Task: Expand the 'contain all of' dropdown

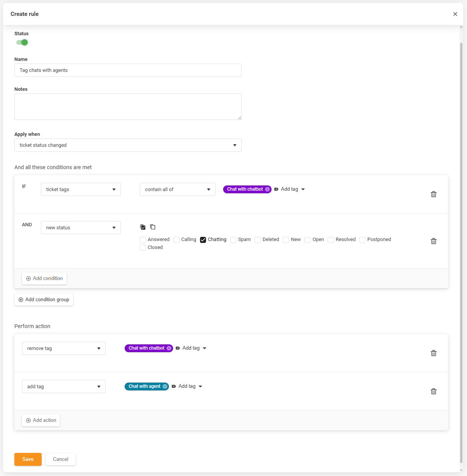Action: (x=177, y=190)
